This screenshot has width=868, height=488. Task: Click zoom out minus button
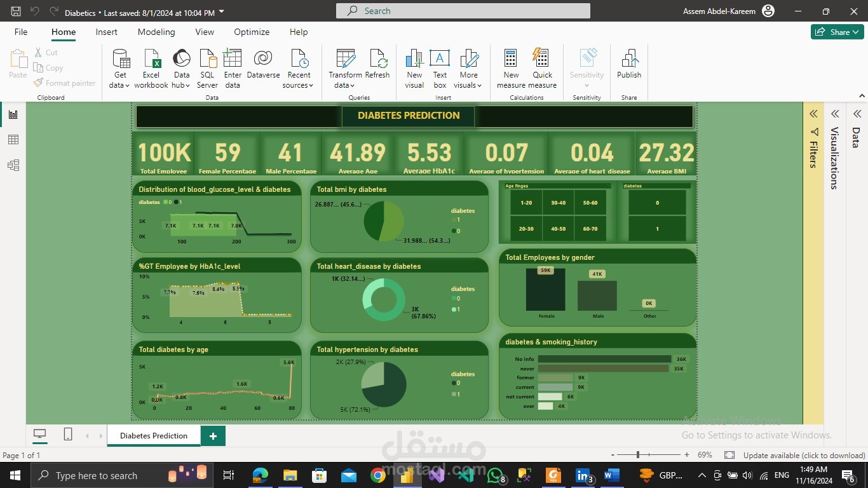point(613,455)
